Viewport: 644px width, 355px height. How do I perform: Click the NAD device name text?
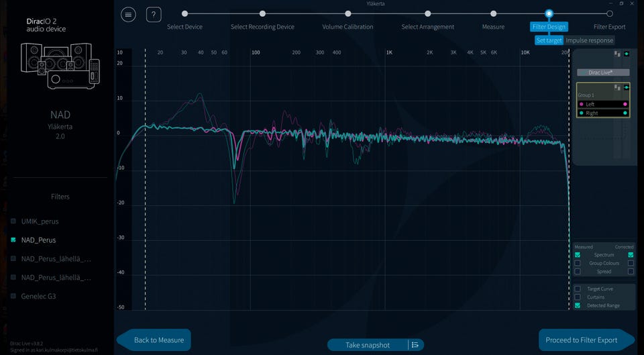pos(60,115)
